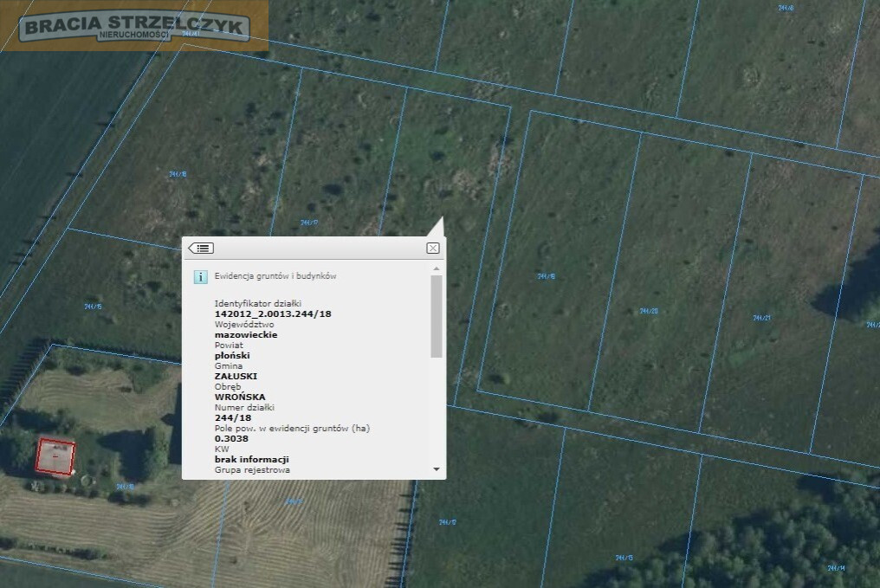Click the Ewidencja gruntów i budynków heading

point(275,276)
